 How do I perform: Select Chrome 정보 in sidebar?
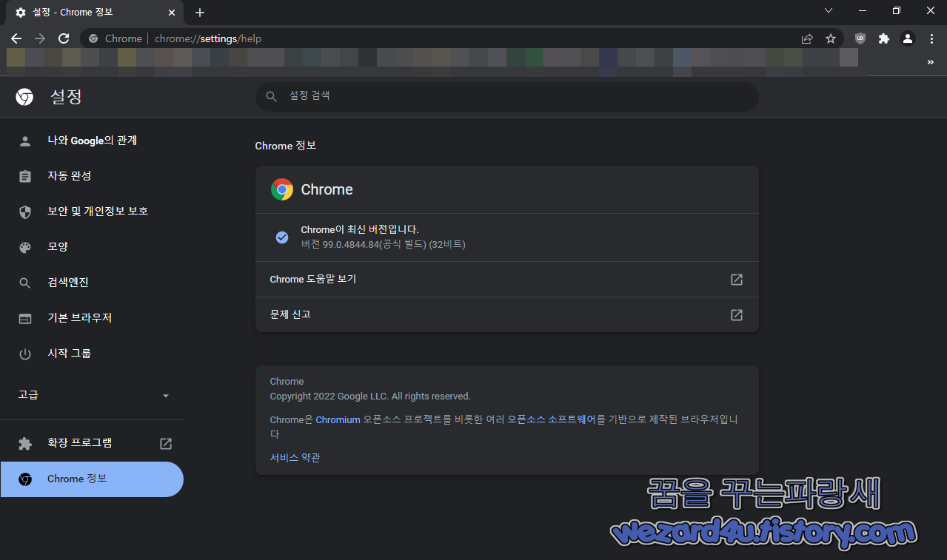92,479
